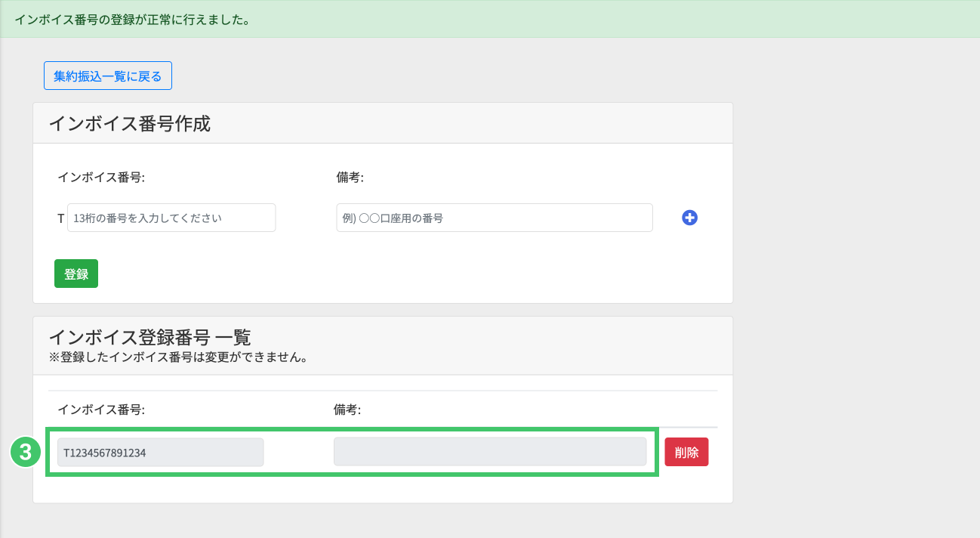Click the インボイス登録番号 一覧 heading
Screen dimensions: 980x538
tap(149, 337)
